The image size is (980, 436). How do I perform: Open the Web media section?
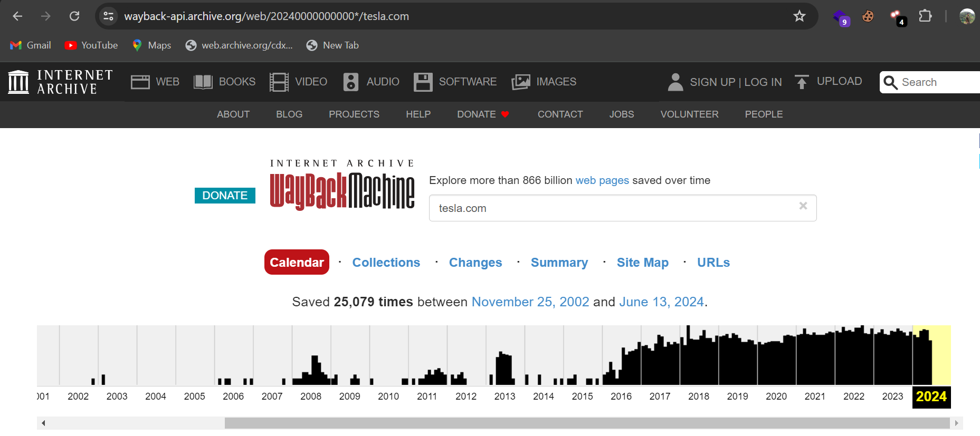tap(155, 82)
